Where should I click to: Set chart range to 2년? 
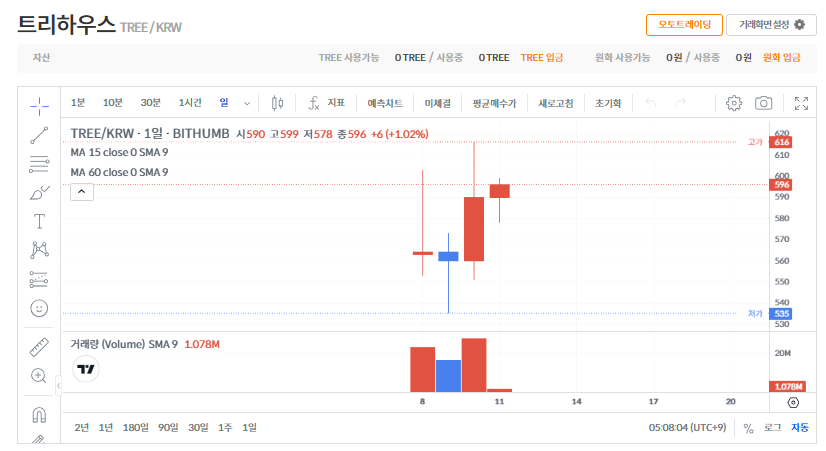point(81,427)
